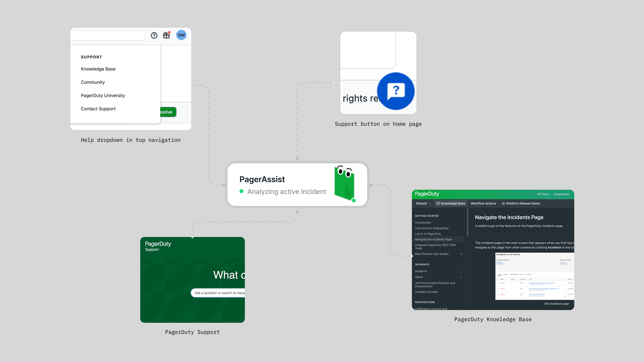The width and height of the screenshot is (644, 362).
Task: Select Navigate the Incidents Page article
Action: tap(433, 239)
